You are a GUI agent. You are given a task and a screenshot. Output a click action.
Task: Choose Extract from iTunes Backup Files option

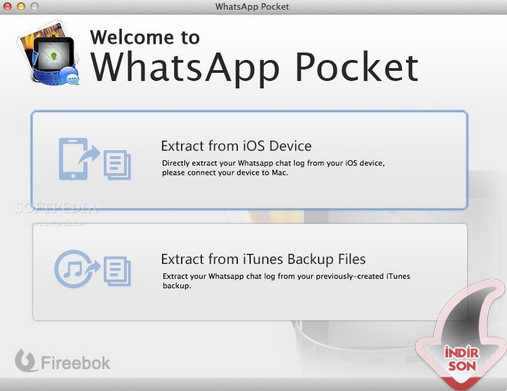pos(249,272)
